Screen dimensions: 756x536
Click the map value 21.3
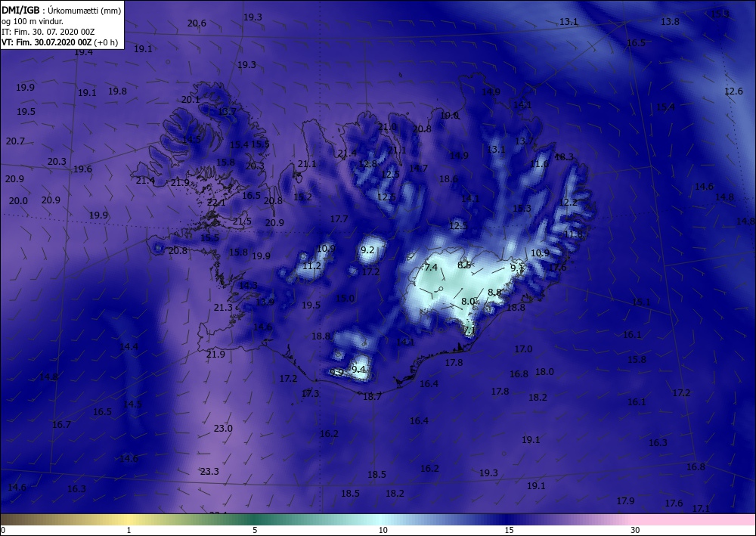(223, 307)
